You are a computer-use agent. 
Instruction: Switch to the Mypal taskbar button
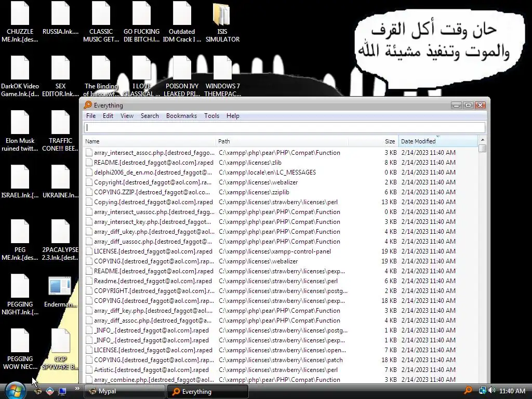pos(124,391)
